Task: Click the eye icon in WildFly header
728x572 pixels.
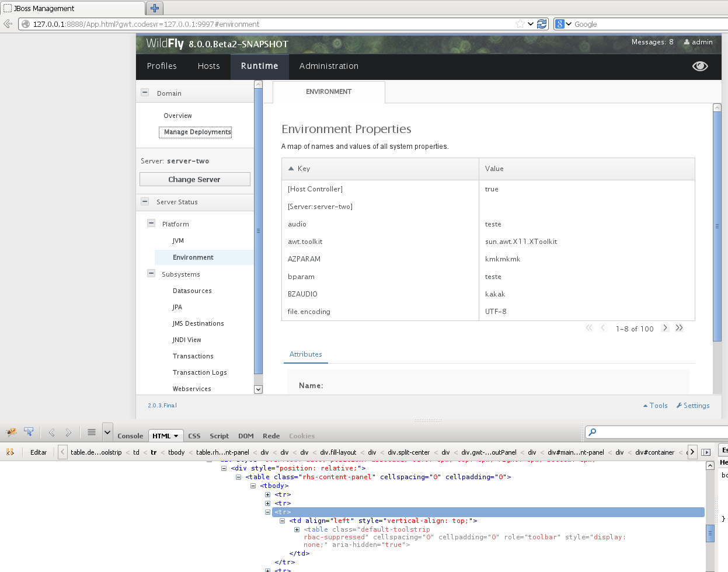Action: pyautogui.click(x=699, y=66)
